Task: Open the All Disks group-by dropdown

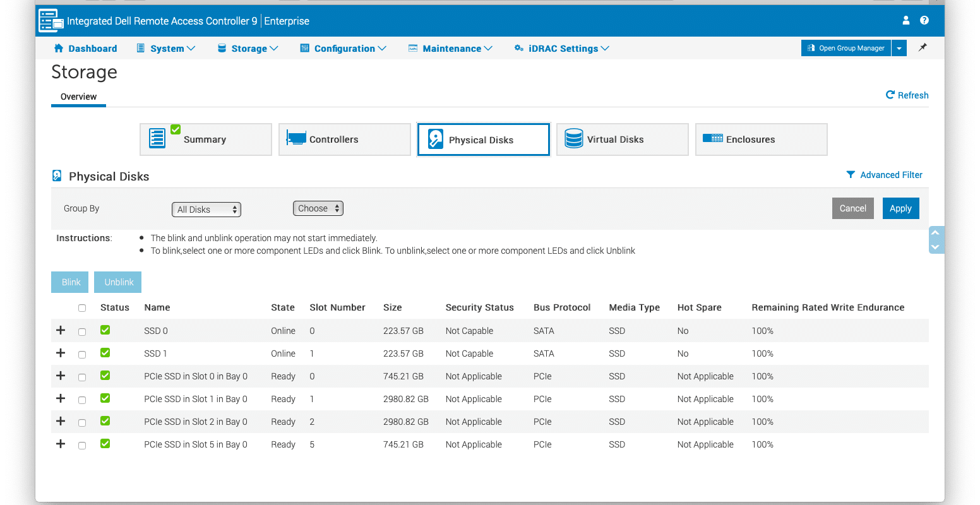Action: click(206, 210)
